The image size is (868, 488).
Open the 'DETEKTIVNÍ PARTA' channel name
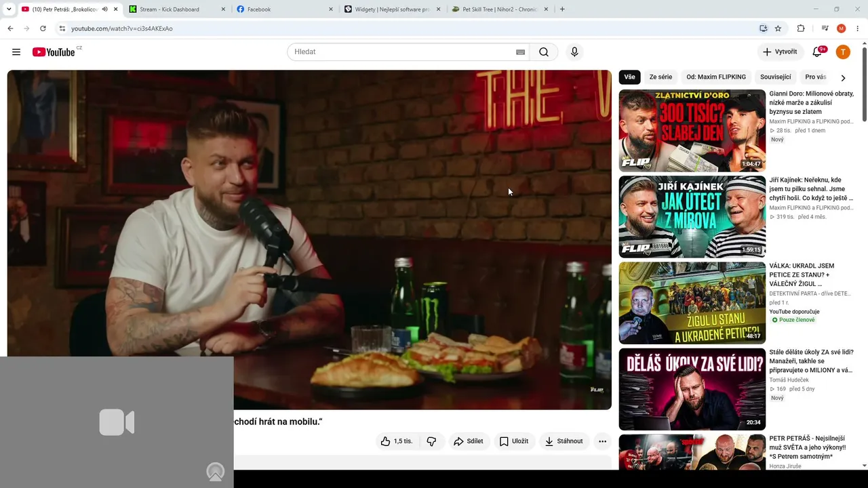811,294
